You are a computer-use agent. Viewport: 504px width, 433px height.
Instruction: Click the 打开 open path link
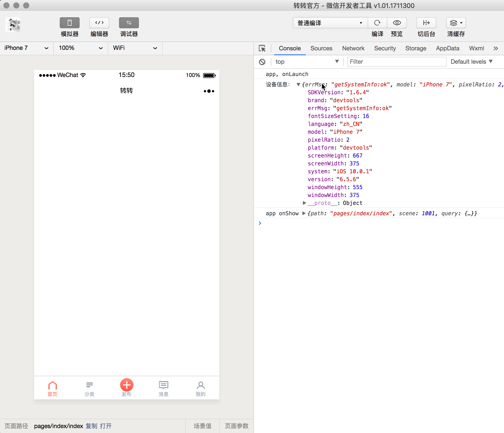click(x=106, y=426)
